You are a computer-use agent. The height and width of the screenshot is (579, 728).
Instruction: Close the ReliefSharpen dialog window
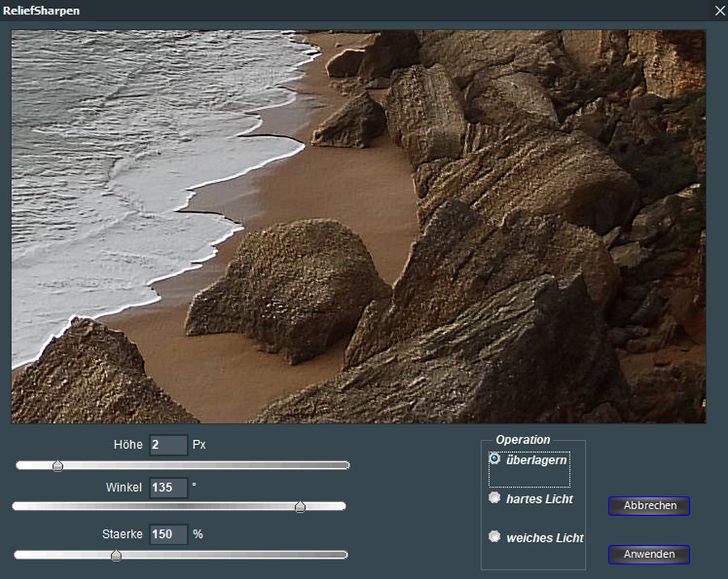point(719,11)
